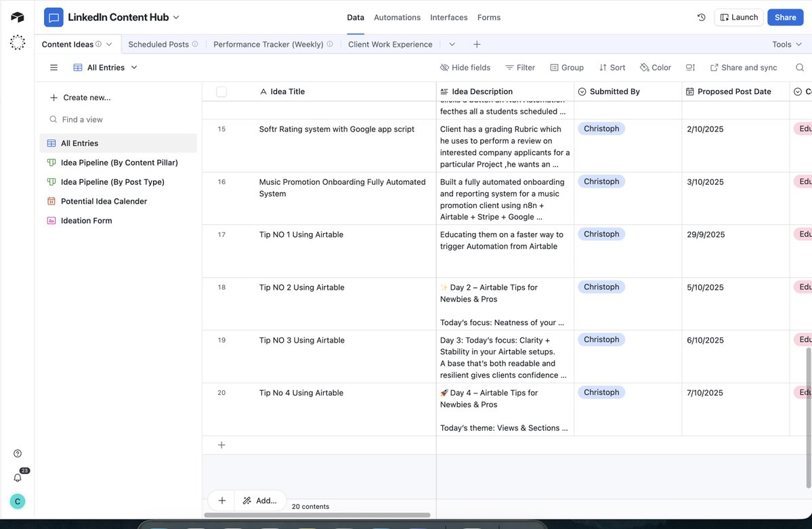The width and height of the screenshot is (812, 529).
Task: Open the Scheduled Posts table tab
Action: pyautogui.click(x=158, y=44)
